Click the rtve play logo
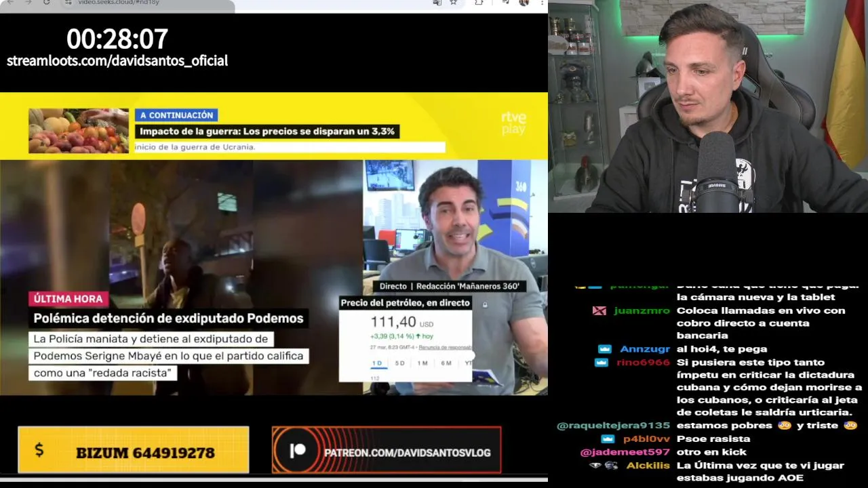The height and width of the screenshot is (488, 868). 513,123
